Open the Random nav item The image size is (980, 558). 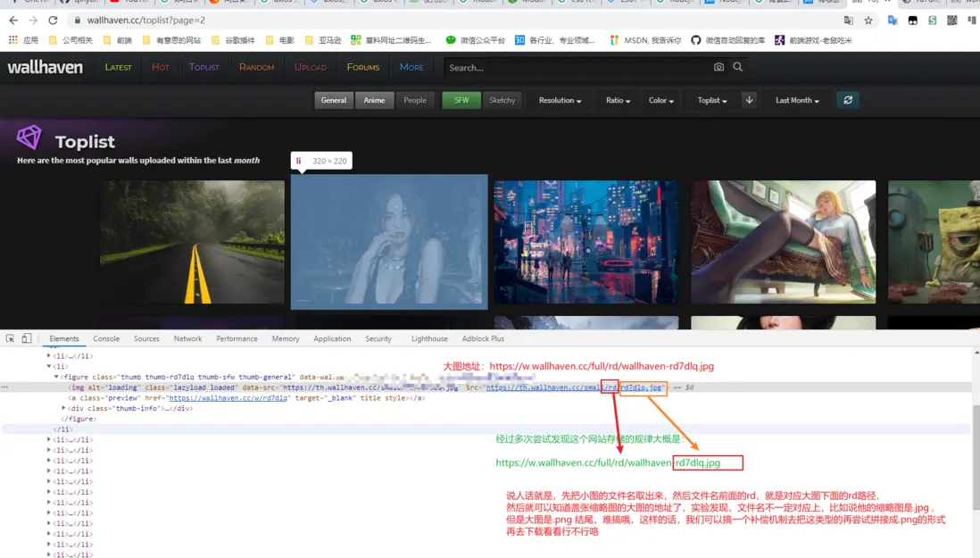pyautogui.click(x=256, y=67)
